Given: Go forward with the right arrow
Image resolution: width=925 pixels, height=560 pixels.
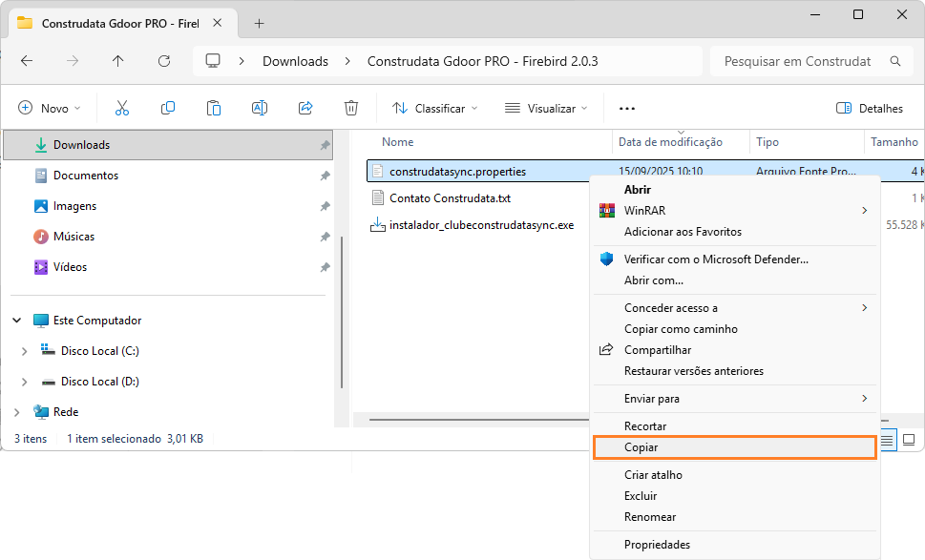Looking at the screenshot, I should click(73, 61).
